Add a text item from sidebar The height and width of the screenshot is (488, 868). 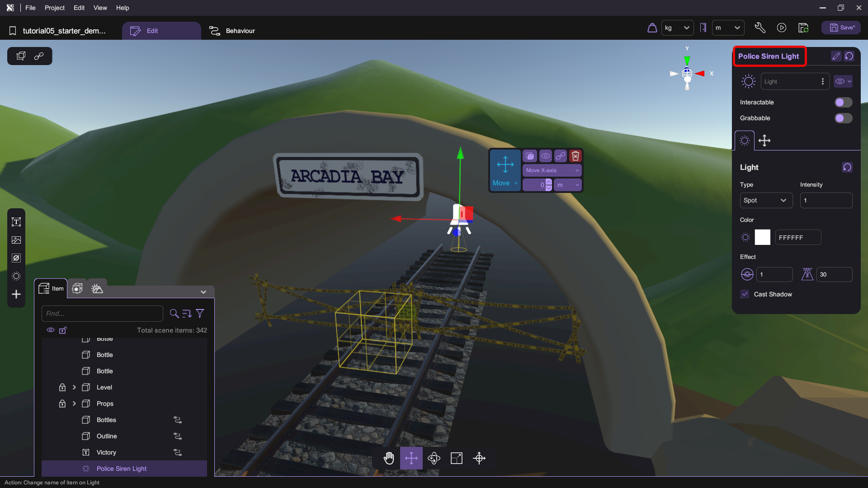[x=16, y=222]
